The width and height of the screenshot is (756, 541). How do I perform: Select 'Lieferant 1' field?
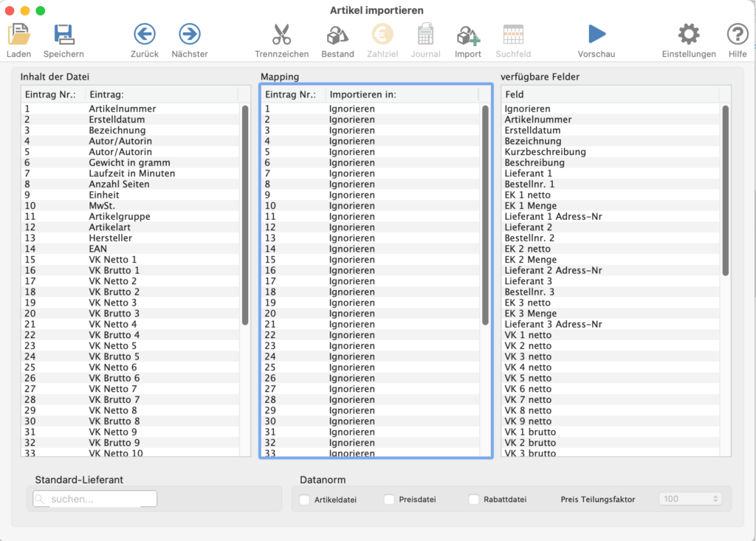coord(529,173)
